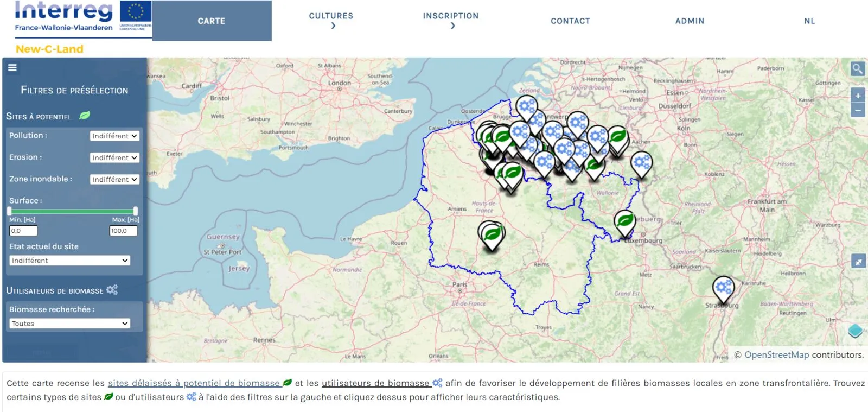This screenshot has width=868, height=412.
Task: Click the leaf marker south of Amiens
Action: point(492,236)
